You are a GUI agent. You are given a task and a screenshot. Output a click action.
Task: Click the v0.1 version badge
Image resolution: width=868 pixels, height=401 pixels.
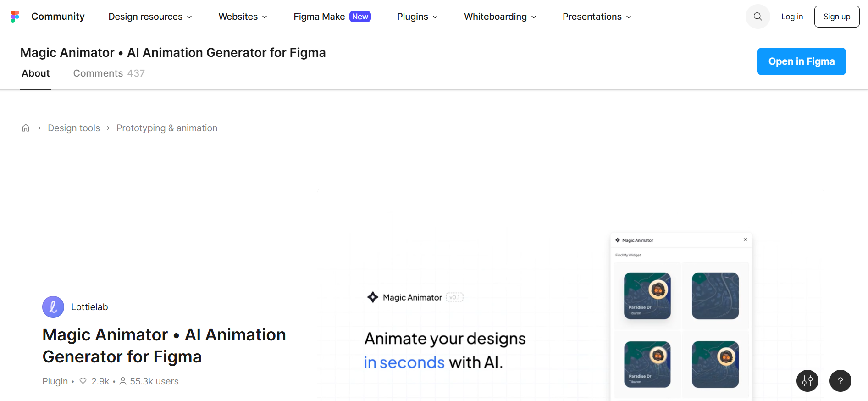click(x=455, y=297)
